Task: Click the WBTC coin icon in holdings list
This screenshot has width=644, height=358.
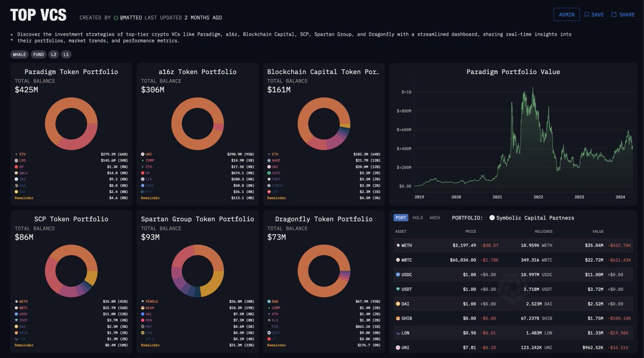Action: pyautogui.click(x=397, y=260)
